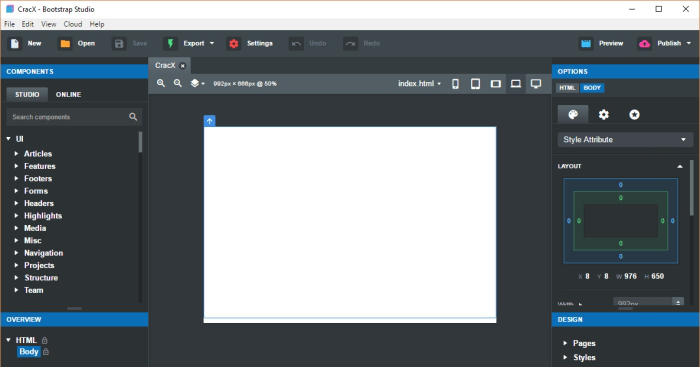Expand the Features group

click(x=17, y=166)
